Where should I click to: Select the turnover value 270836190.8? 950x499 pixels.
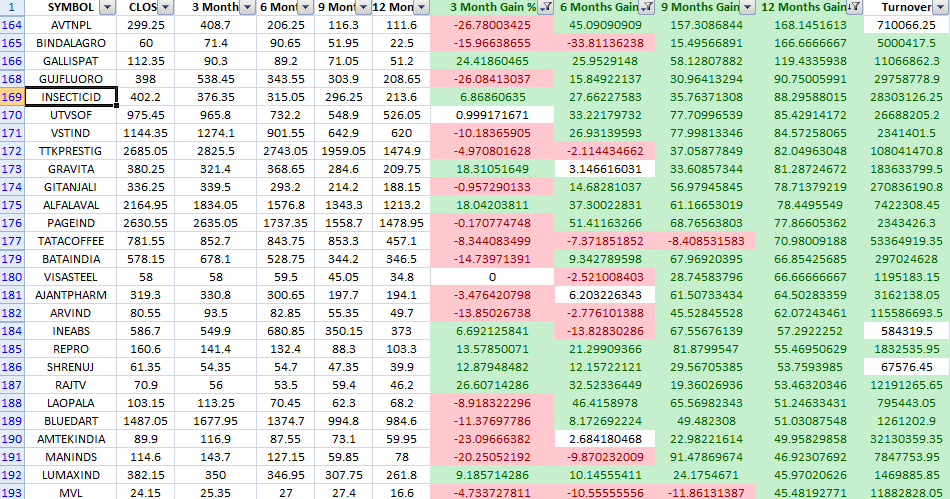[906, 187]
